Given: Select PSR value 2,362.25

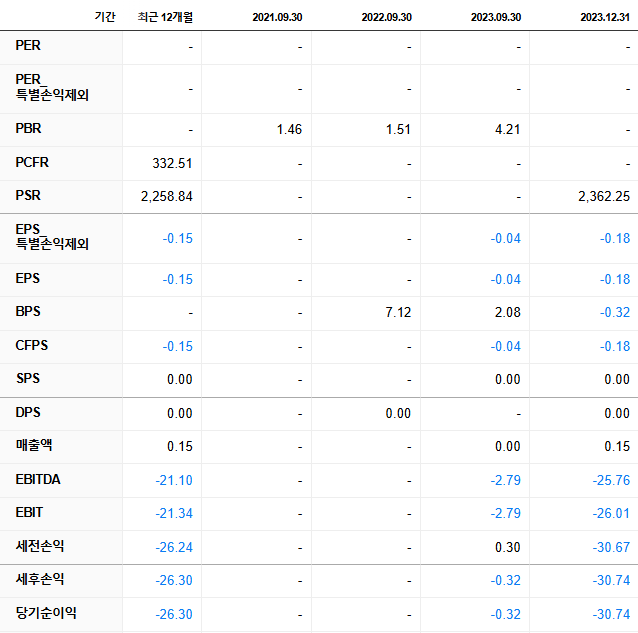Looking at the screenshot, I should click(604, 196).
